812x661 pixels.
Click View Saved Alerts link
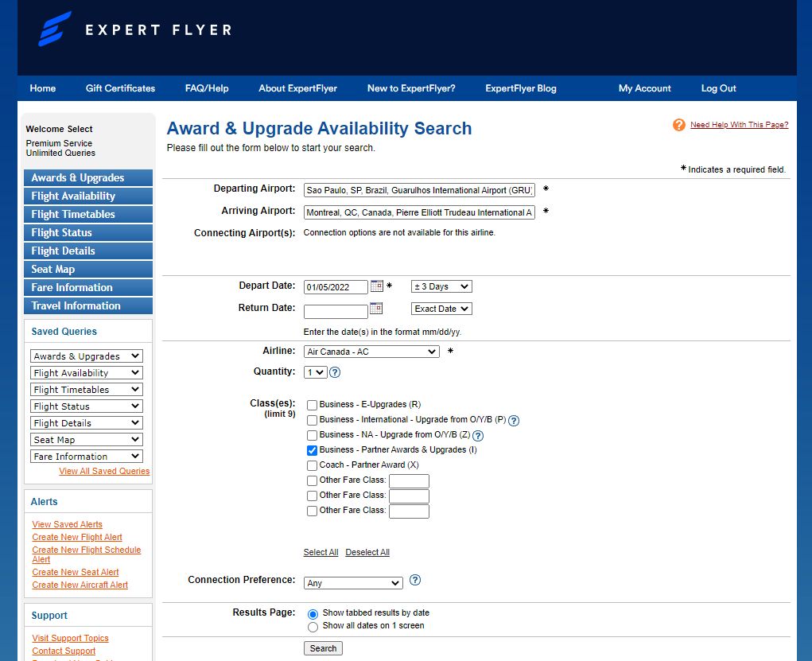[x=68, y=524]
